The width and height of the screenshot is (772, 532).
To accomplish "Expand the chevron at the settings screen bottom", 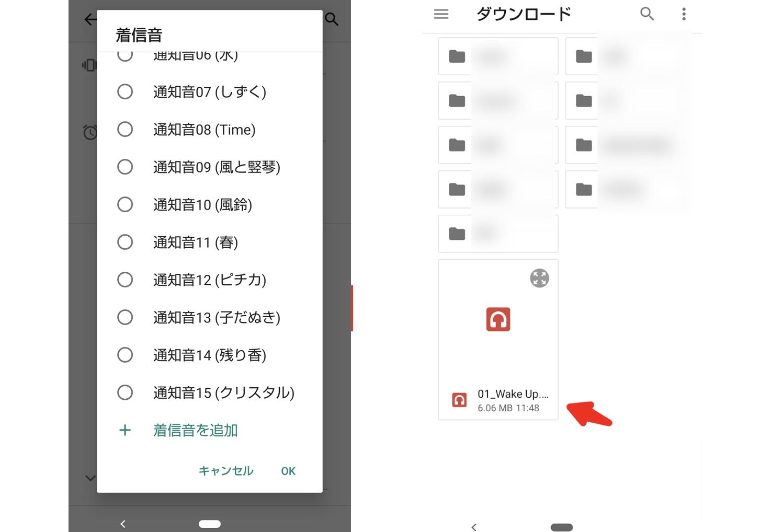I will click(x=90, y=478).
